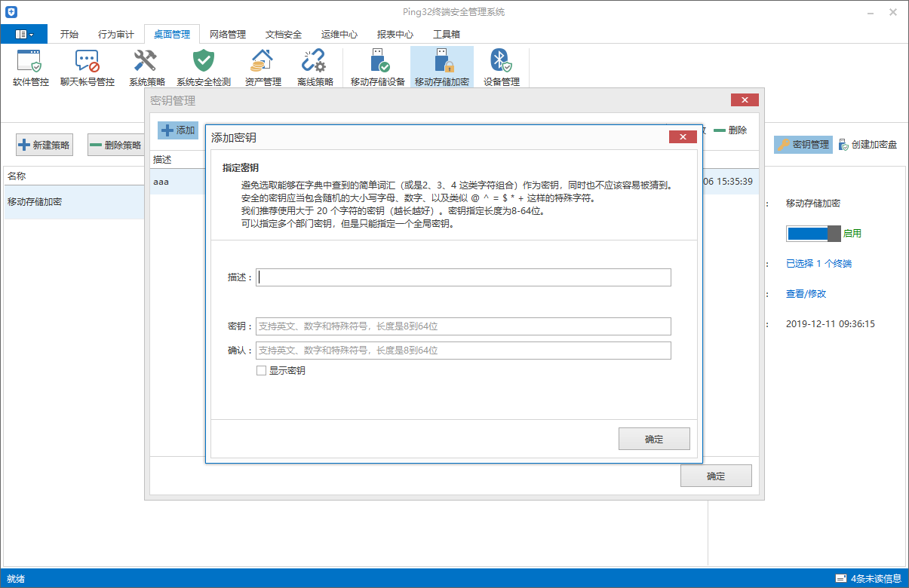
Task: Open the blue panel layout menu button
Action: coord(24,34)
